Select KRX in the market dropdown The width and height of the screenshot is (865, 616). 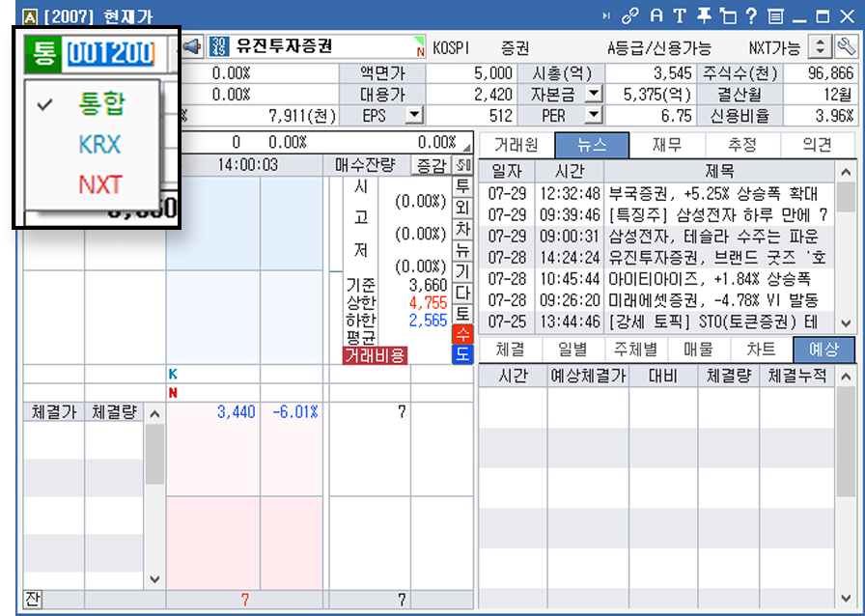(x=99, y=145)
